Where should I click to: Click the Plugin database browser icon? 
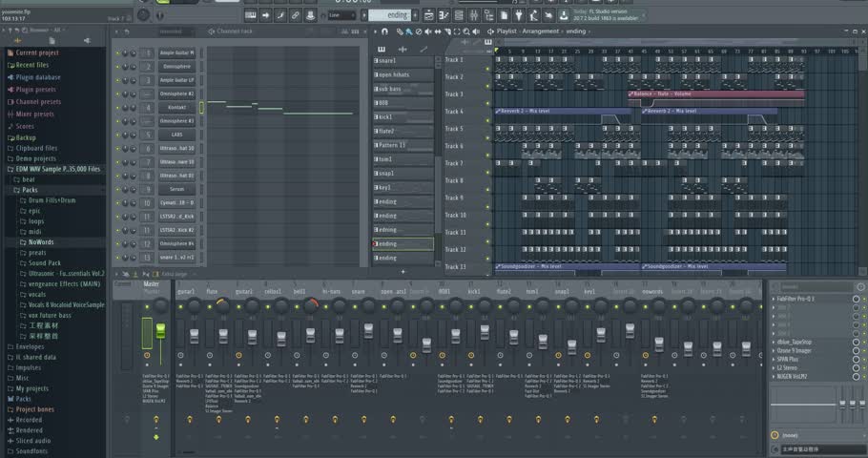pos(9,77)
